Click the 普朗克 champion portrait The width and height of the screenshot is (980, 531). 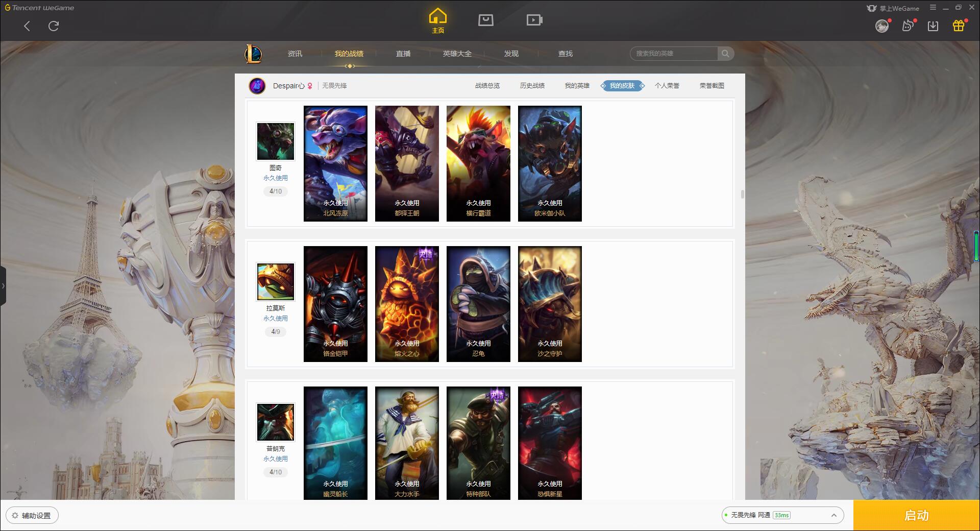pyautogui.click(x=276, y=422)
